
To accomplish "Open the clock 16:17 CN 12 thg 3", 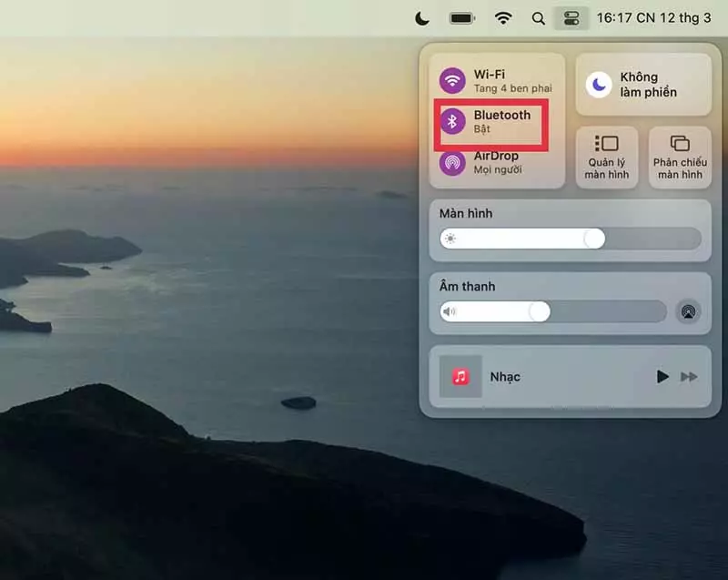I will pyautogui.click(x=653, y=18).
